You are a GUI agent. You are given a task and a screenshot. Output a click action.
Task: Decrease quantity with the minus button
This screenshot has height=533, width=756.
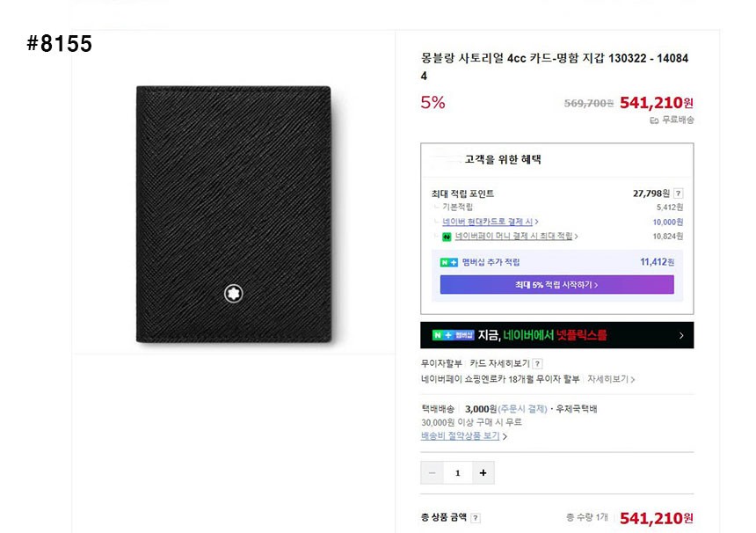432,472
